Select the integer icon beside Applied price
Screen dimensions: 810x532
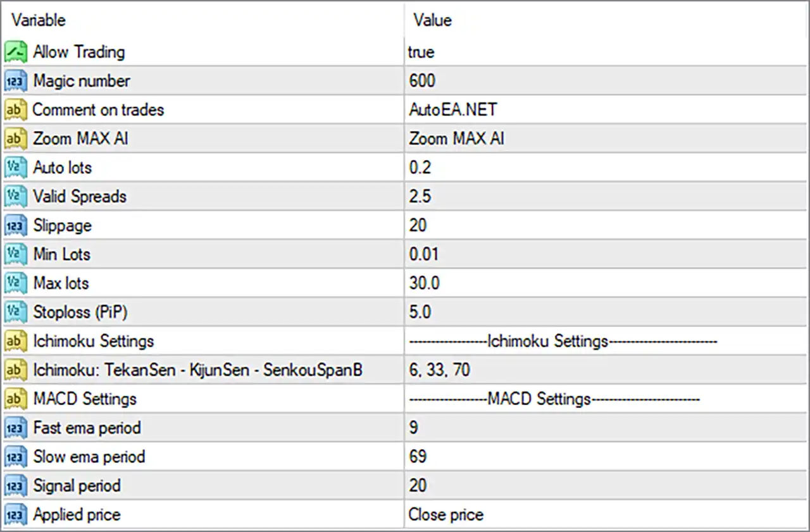[15, 515]
